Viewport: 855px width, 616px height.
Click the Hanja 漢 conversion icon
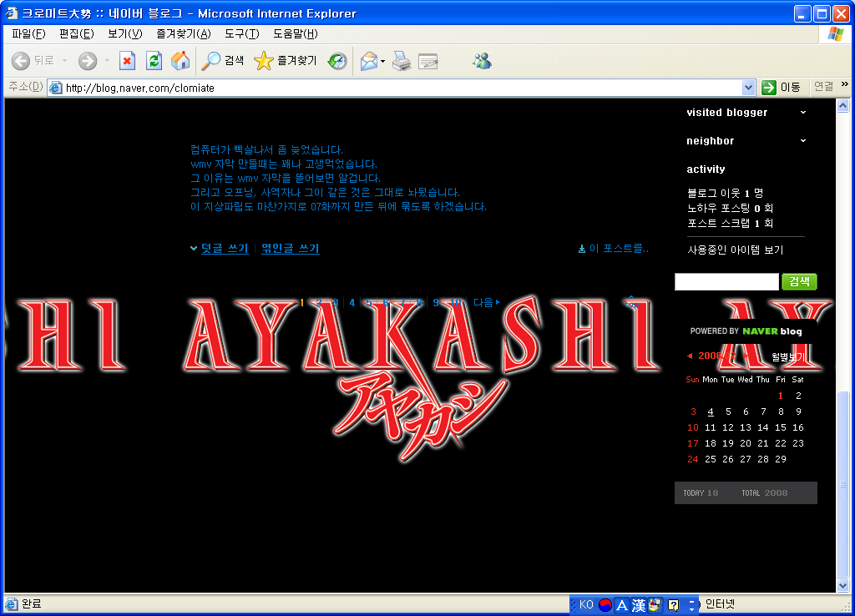(x=639, y=604)
